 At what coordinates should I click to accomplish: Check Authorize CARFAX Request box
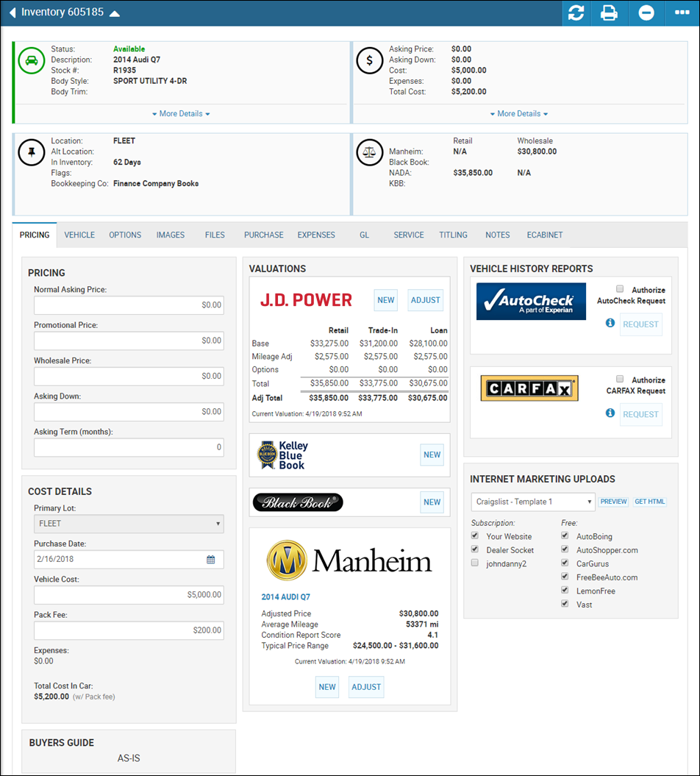tap(619, 379)
